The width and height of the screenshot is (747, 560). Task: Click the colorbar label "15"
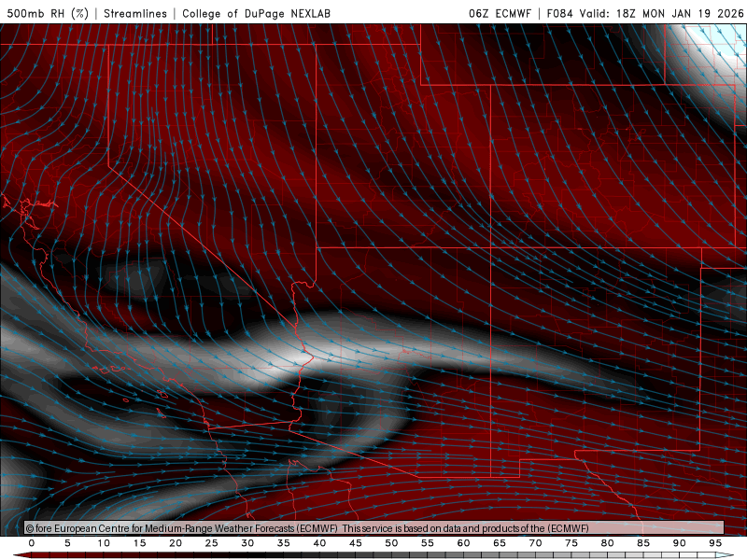pos(139,543)
